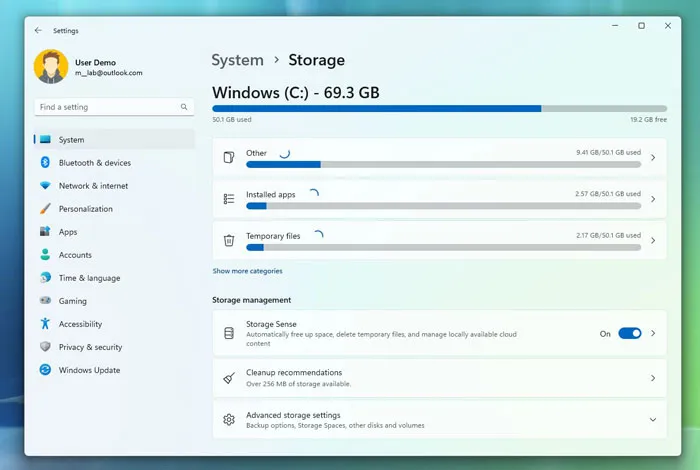
Task: Click the Accounts person icon
Action: coord(45,254)
